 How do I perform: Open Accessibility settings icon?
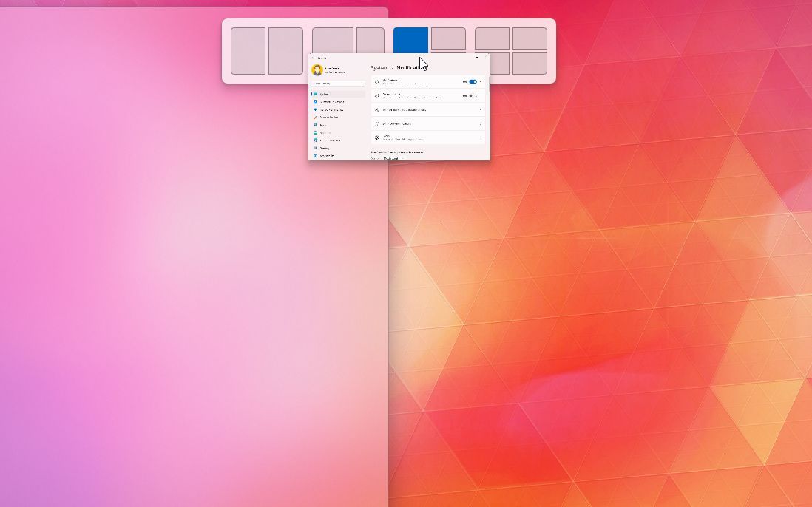point(316,155)
